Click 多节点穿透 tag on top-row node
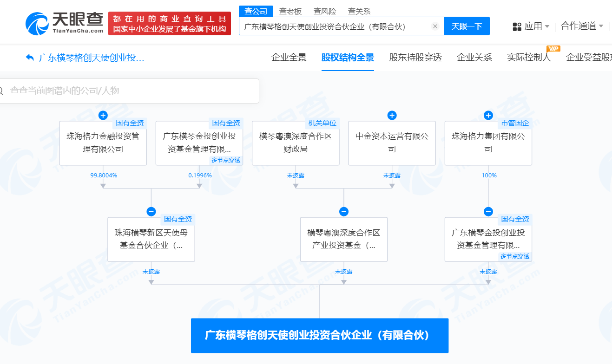This screenshot has height=364, width=612. [226, 160]
